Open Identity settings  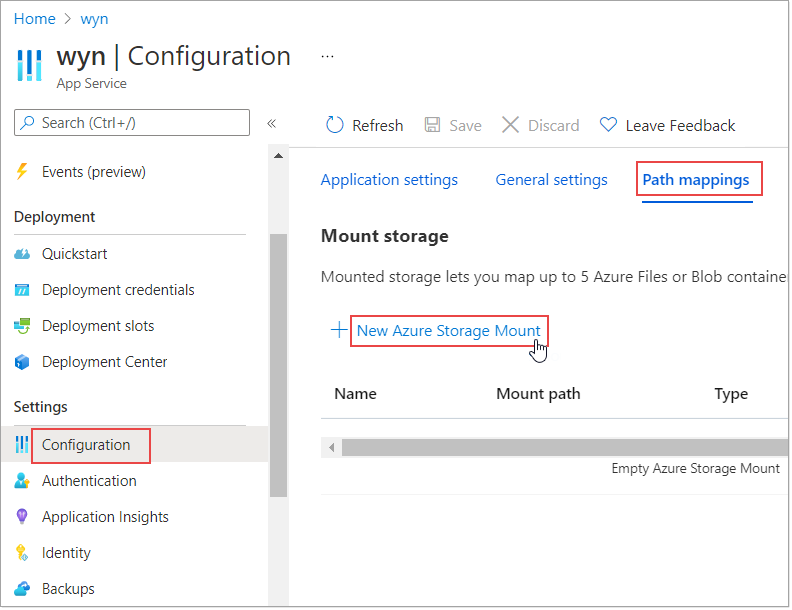[x=66, y=553]
